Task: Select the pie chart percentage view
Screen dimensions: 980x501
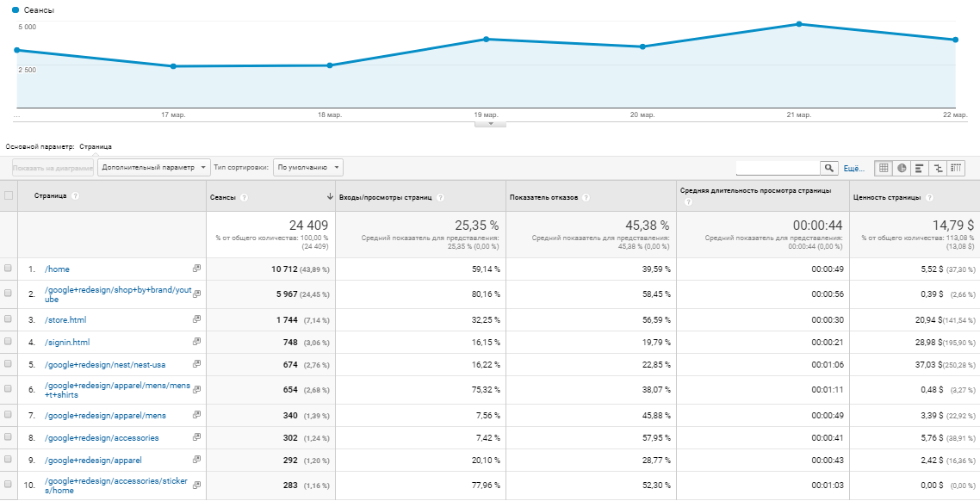Action: click(902, 168)
